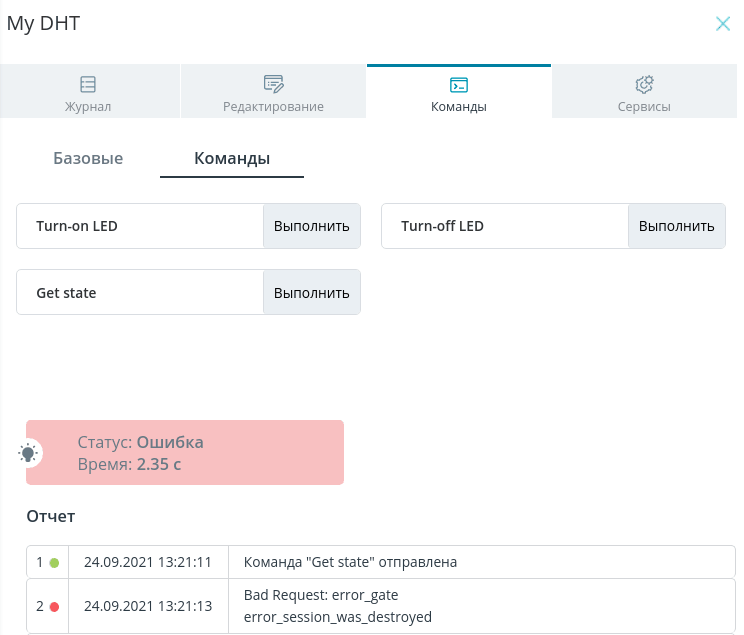
Task: Switch to the Редактирование tab
Action: pos(273,91)
